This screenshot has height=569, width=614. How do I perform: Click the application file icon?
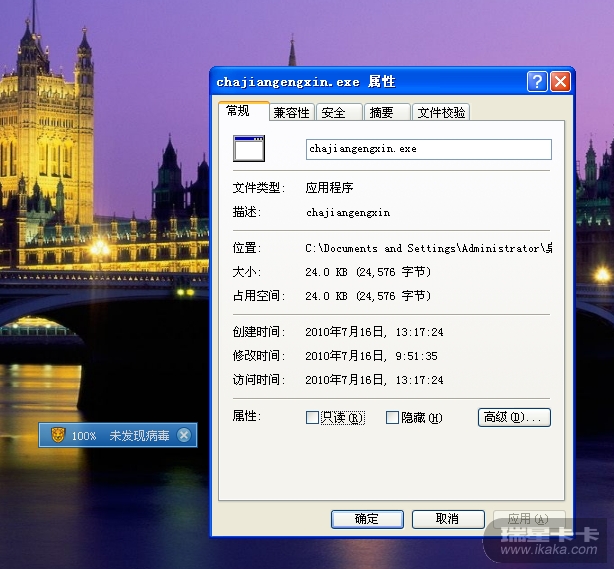point(249,148)
